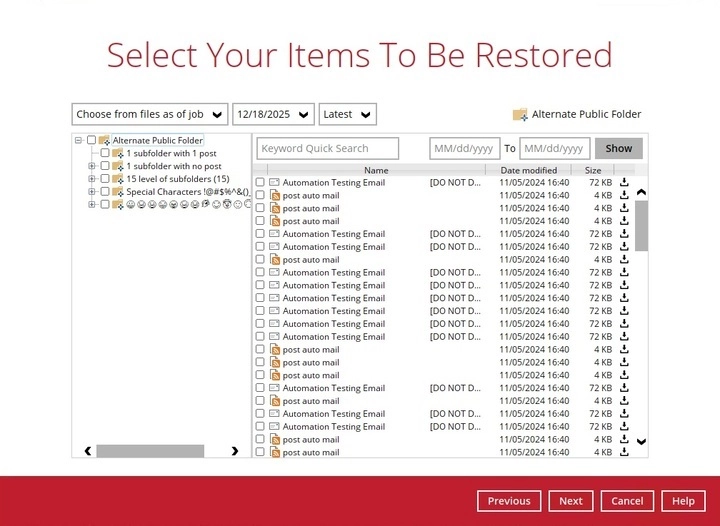Expand the Special Characters folder node

tap(92, 191)
